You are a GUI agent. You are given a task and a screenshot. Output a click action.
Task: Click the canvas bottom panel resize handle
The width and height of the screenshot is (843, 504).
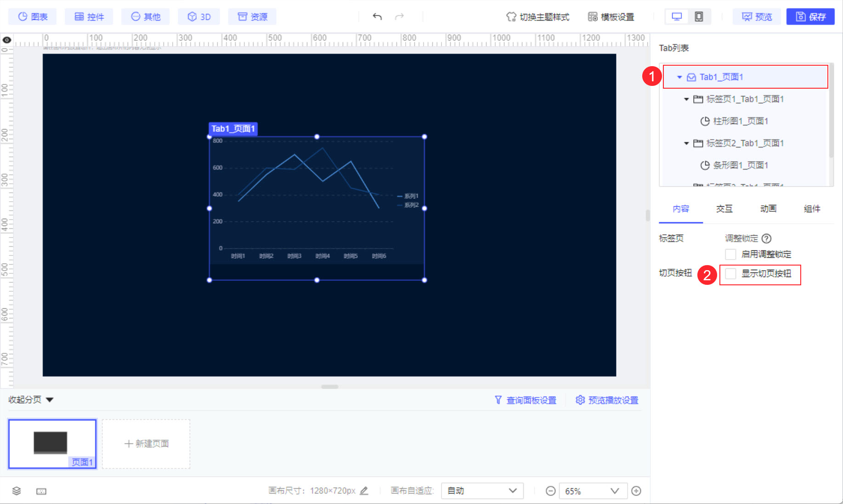(330, 387)
